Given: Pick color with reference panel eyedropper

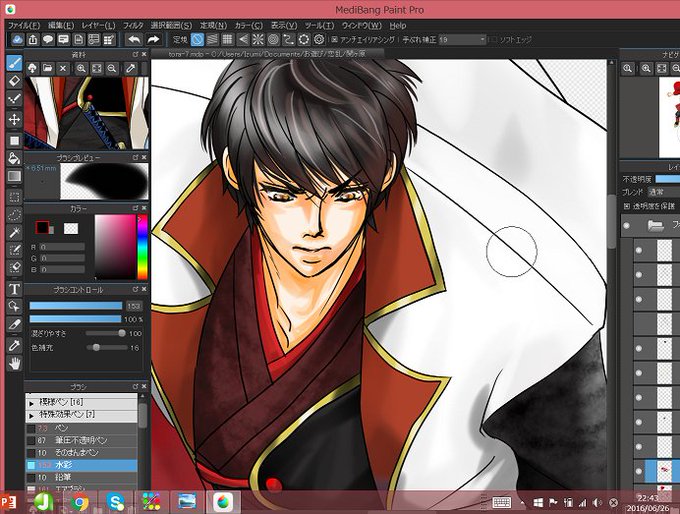Looking at the screenshot, I should [x=130, y=69].
